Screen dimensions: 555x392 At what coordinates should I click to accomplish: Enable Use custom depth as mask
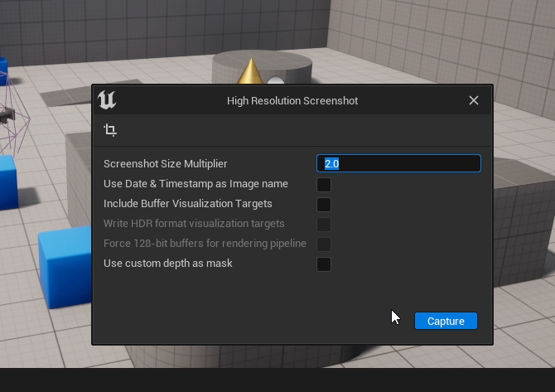coord(324,264)
